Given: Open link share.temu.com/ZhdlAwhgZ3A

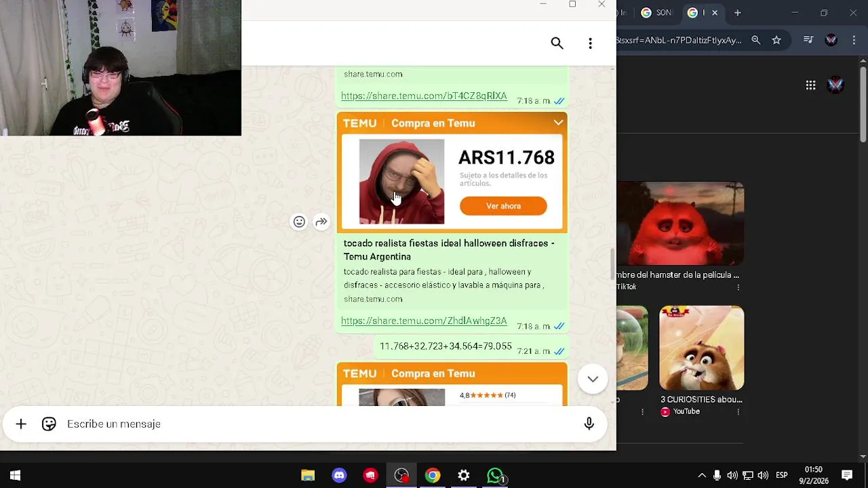Looking at the screenshot, I should point(424,321).
